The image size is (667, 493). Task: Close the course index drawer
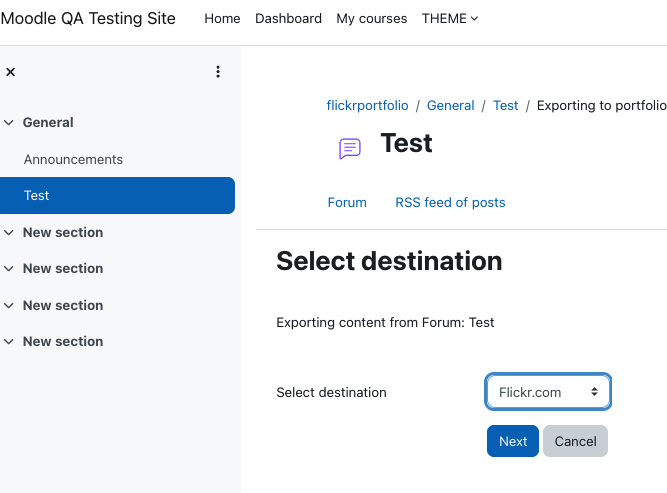(x=11, y=72)
